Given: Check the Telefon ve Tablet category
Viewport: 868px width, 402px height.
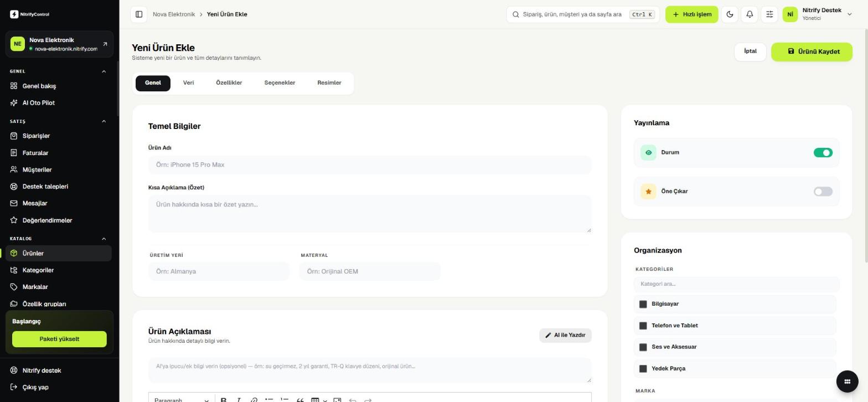Looking at the screenshot, I should click(643, 326).
